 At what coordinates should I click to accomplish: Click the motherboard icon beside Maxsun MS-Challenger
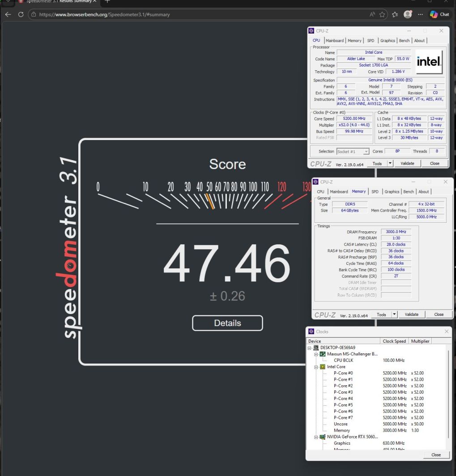click(x=323, y=354)
